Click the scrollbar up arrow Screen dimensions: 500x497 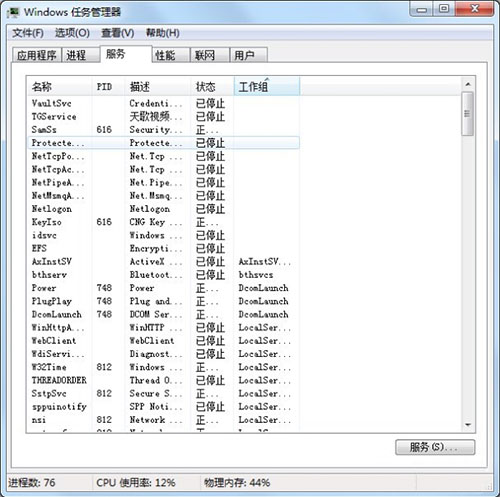click(468, 84)
